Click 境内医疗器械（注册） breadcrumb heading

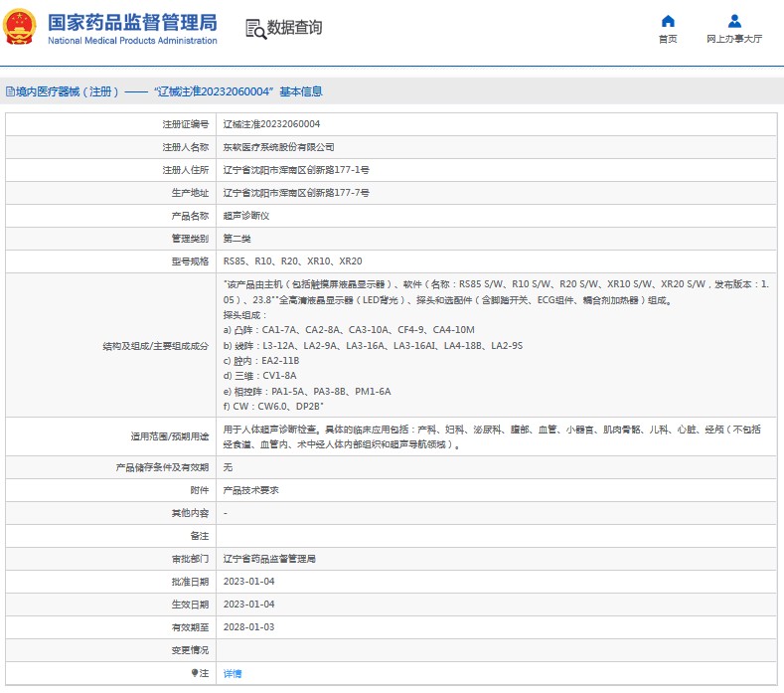click(67, 91)
